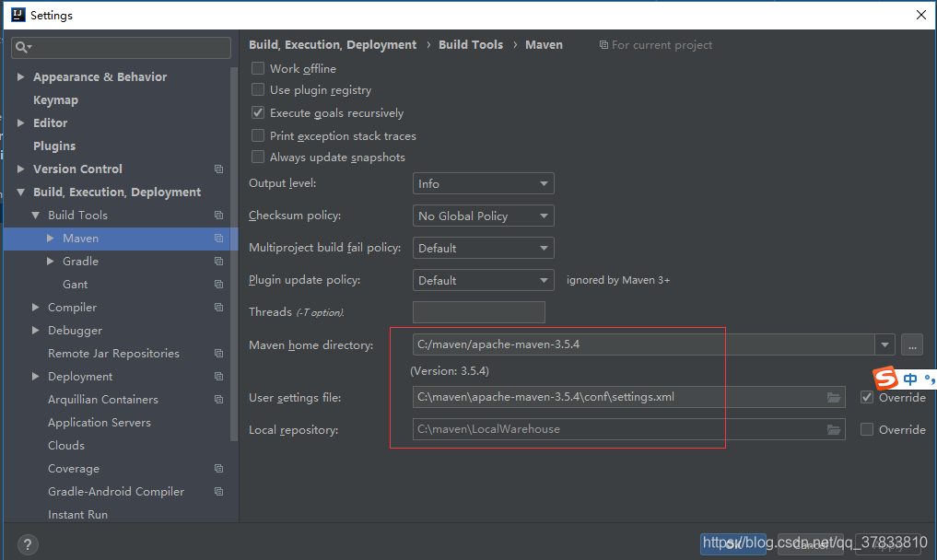Open help with the question mark button
Screen dimensions: 937x560
(28, 544)
